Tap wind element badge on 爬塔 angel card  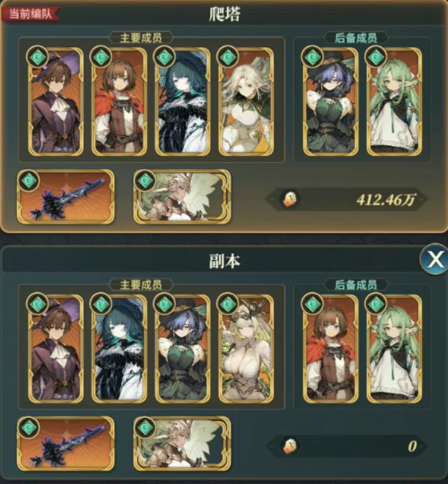pyautogui.click(x=145, y=180)
